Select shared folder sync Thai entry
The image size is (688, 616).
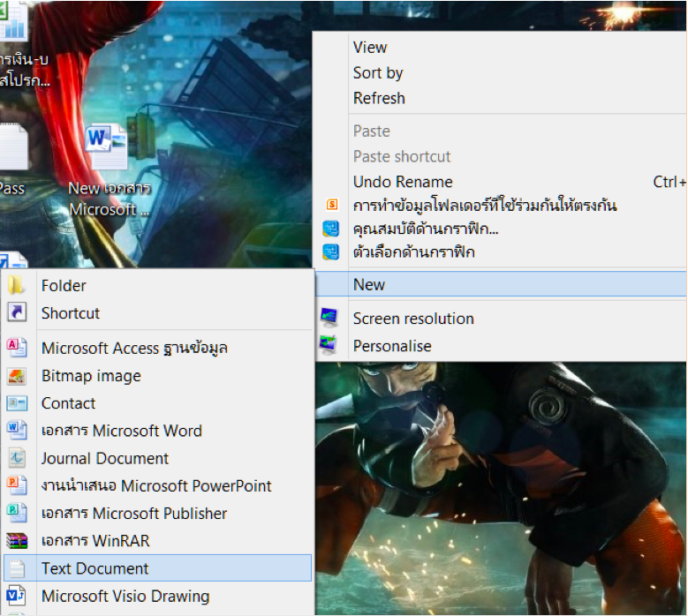pyautogui.click(x=500, y=206)
